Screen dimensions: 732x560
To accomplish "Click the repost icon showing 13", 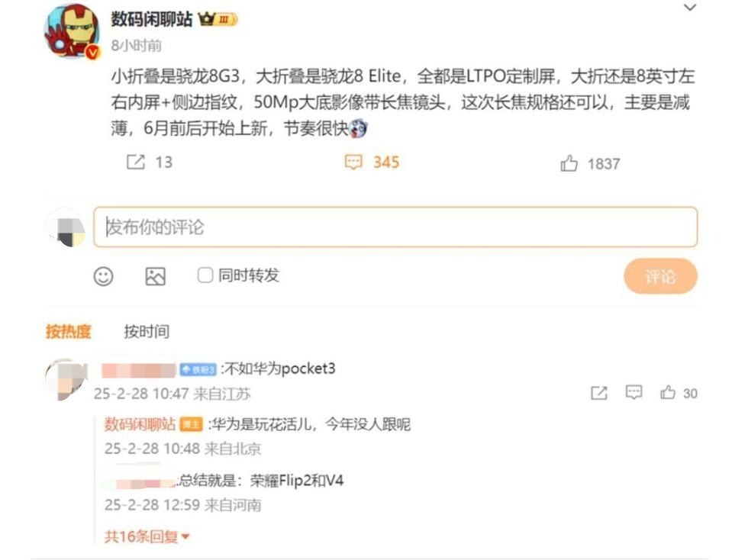I will coord(136,162).
